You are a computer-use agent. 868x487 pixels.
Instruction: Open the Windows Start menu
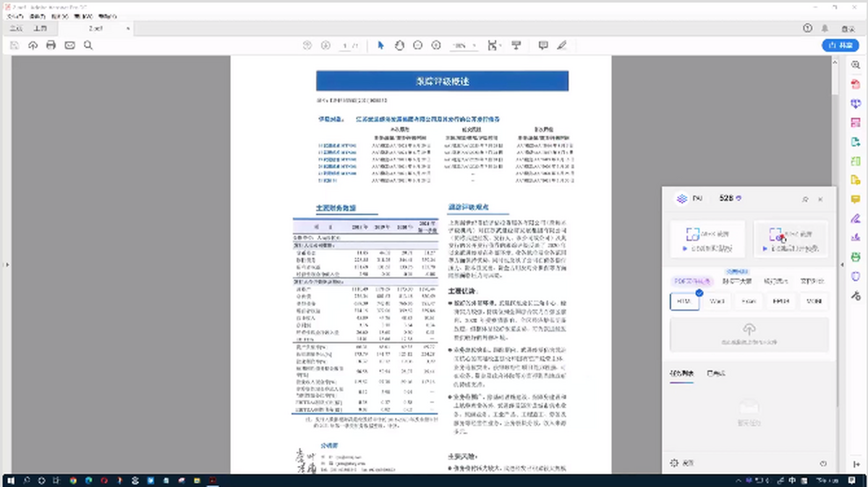tap(9, 480)
